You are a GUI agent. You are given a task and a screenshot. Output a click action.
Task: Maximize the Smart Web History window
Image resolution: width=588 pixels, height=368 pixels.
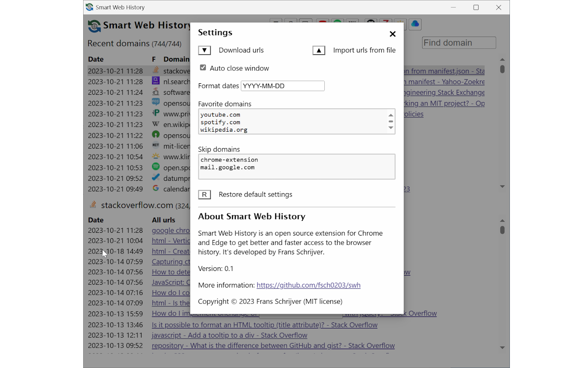click(476, 7)
